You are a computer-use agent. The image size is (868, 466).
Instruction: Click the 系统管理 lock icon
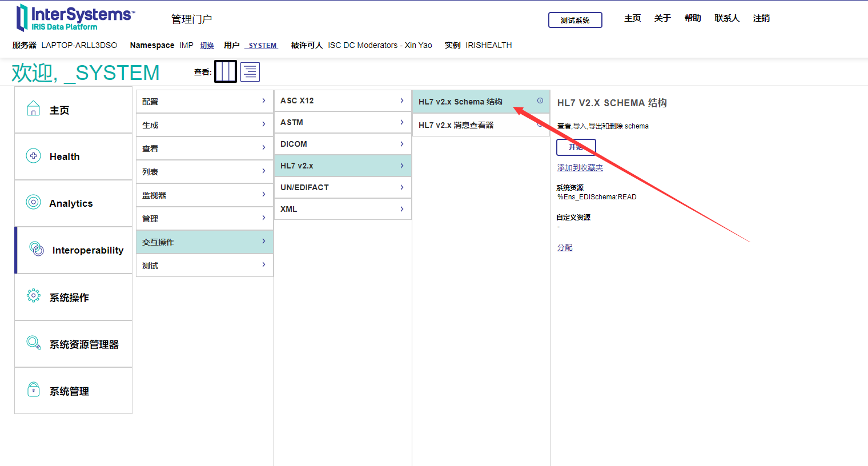point(34,389)
